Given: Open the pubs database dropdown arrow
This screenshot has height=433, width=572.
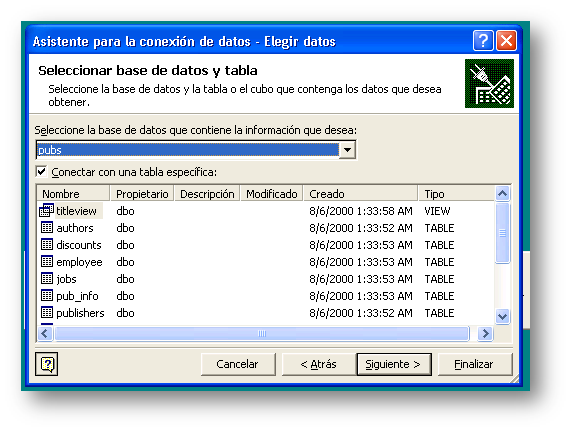Looking at the screenshot, I should pyautogui.click(x=347, y=150).
